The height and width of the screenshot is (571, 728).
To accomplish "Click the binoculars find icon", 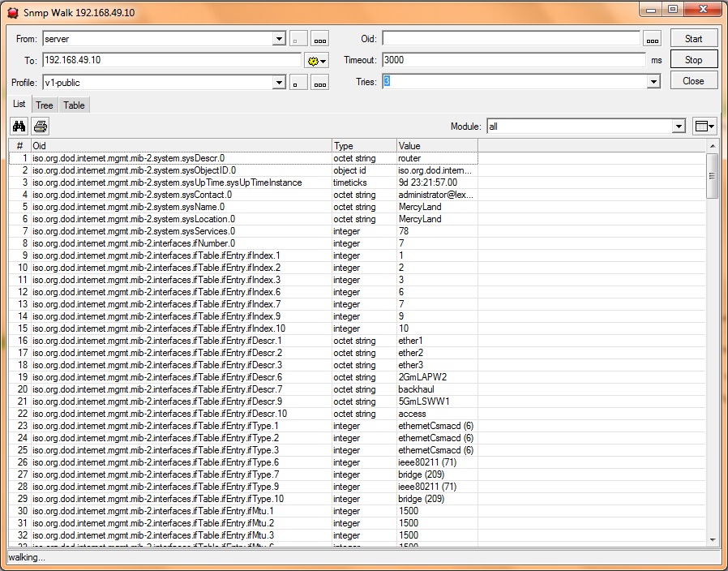I will point(18,126).
